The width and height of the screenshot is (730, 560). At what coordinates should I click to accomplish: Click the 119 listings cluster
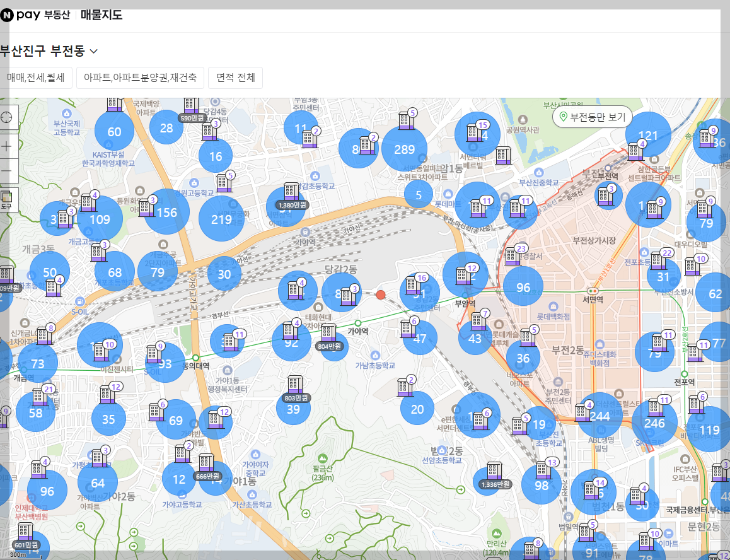tap(710, 429)
